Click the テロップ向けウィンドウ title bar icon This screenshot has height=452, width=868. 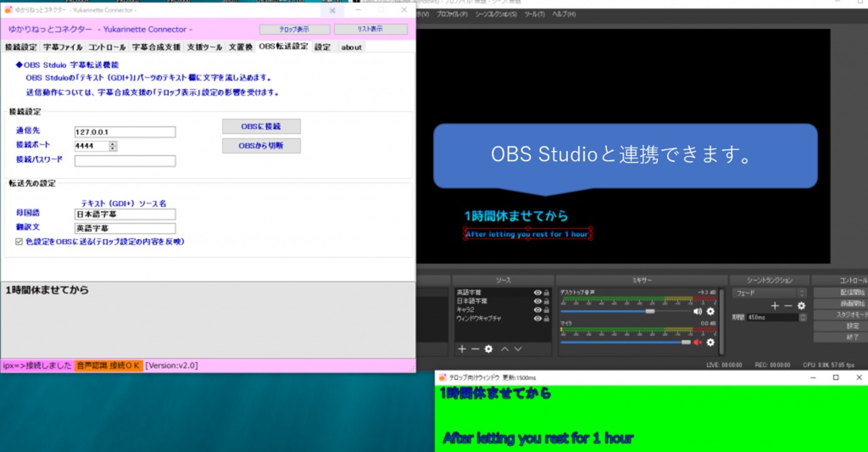442,377
